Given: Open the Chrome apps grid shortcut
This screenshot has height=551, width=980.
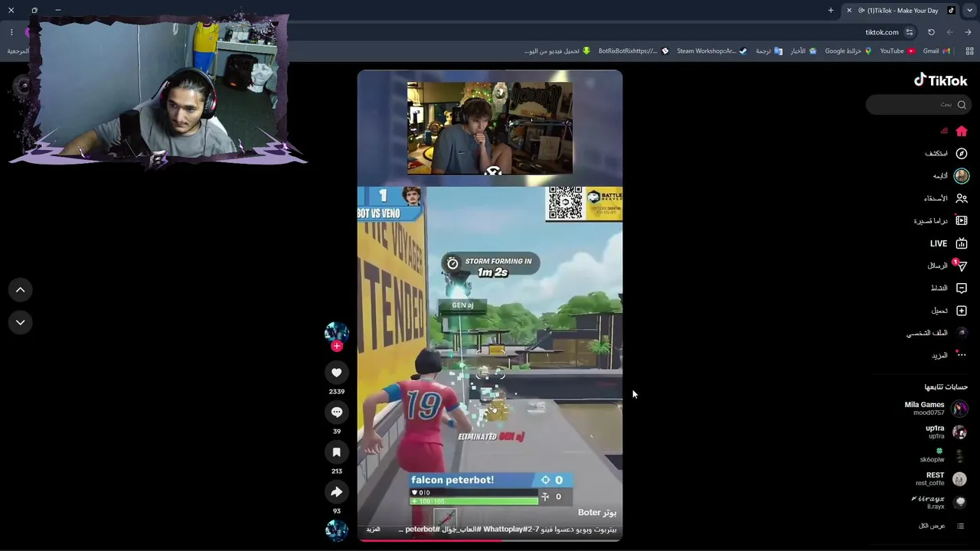Looking at the screenshot, I should point(969,51).
